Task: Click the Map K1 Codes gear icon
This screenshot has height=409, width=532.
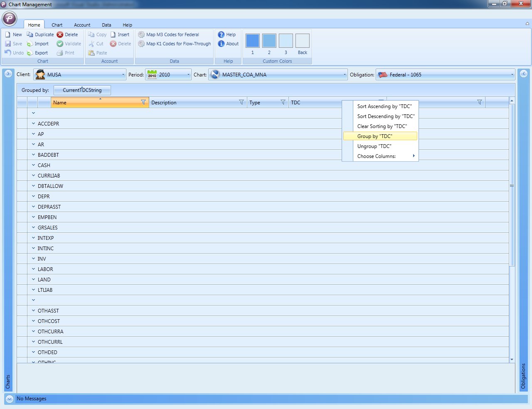Action: pyautogui.click(x=141, y=44)
